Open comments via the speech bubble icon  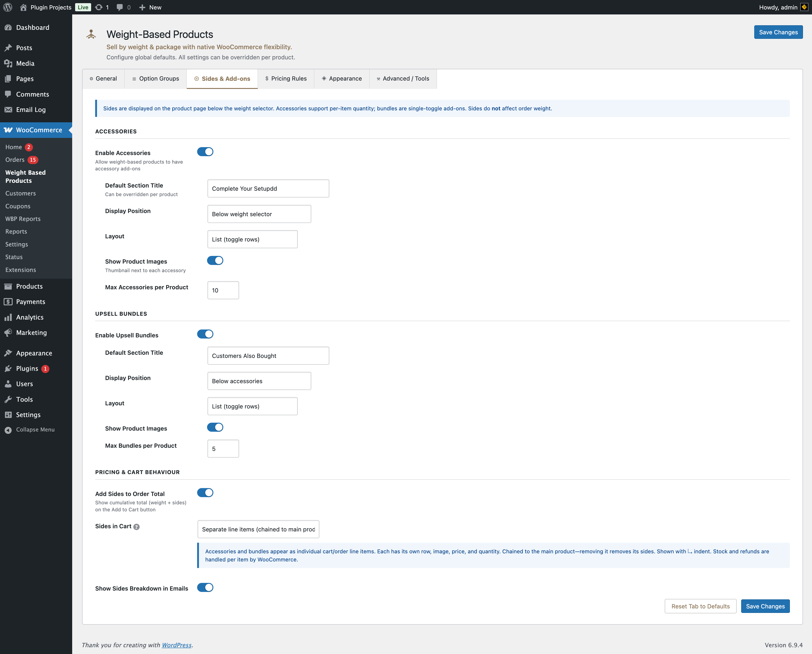click(120, 7)
